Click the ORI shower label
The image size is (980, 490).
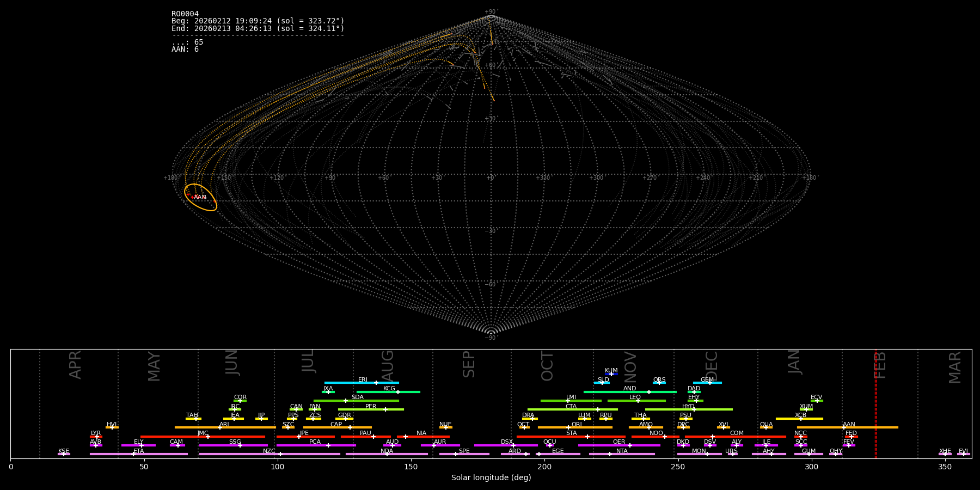pos(577,424)
